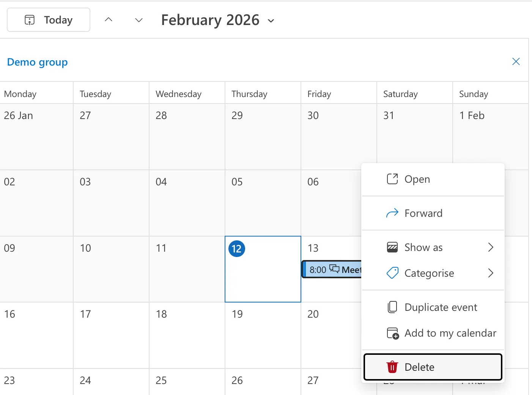Click the calendar icon inside the Today button
The width and height of the screenshot is (532, 395).
click(x=30, y=20)
